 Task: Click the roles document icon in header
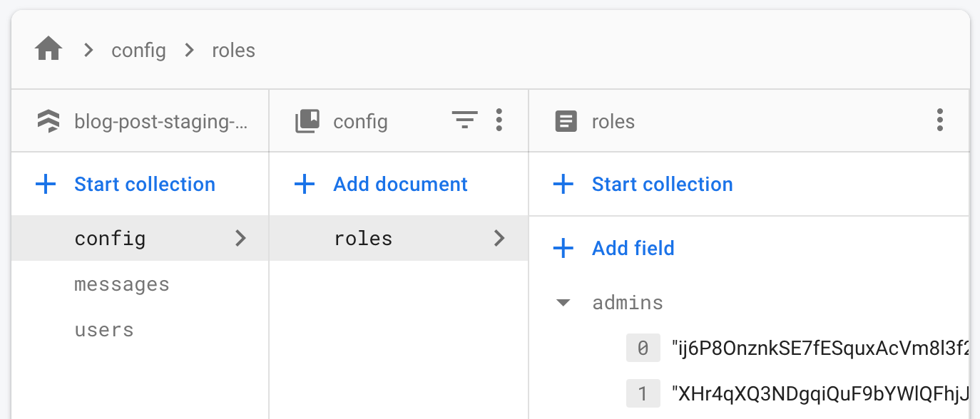(566, 122)
